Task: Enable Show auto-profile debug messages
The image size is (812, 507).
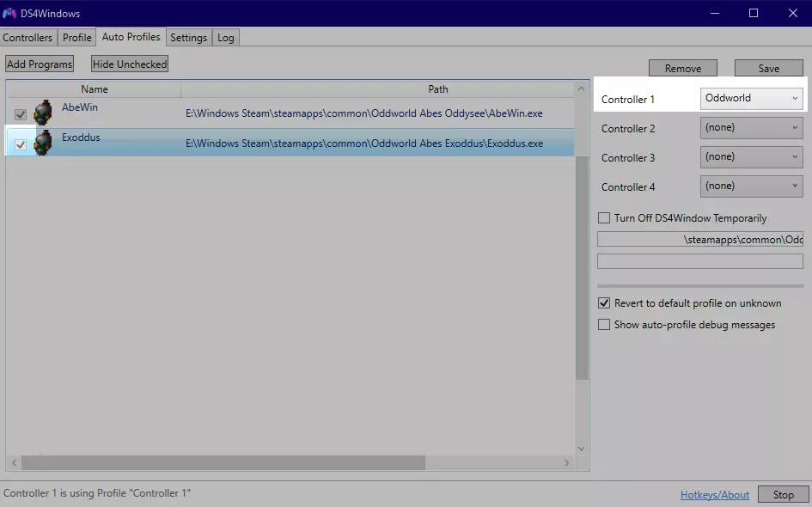Action: coord(604,325)
